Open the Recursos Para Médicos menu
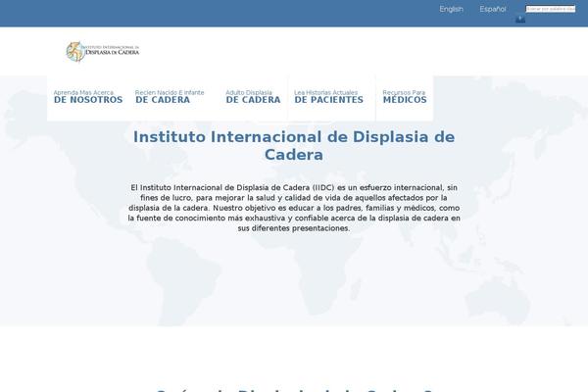The height and width of the screenshot is (392, 588). pyautogui.click(x=405, y=97)
